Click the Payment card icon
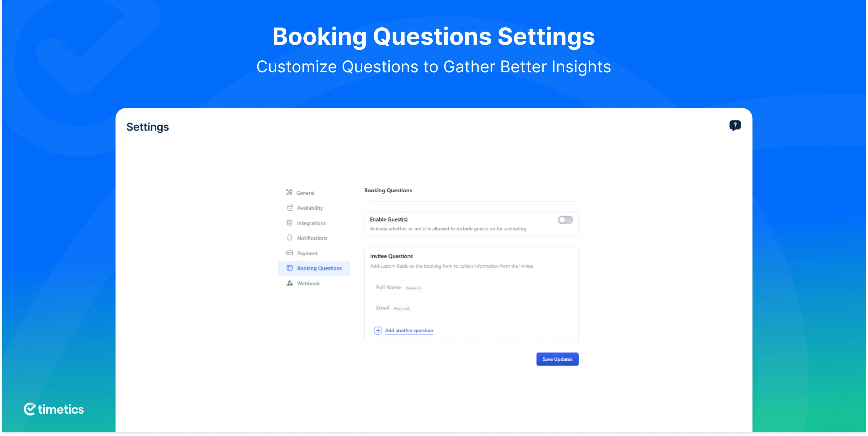The height and width of the screenshot is (436, 868). 289,253
